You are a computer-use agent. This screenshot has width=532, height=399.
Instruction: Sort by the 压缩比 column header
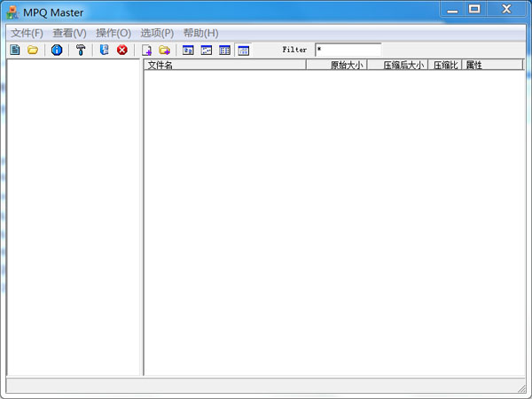(445, 65)
